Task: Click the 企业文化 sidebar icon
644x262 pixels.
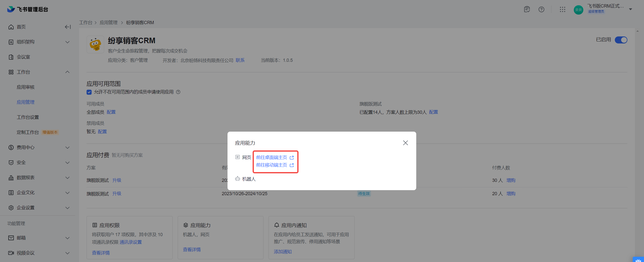Action: [11, 193]
